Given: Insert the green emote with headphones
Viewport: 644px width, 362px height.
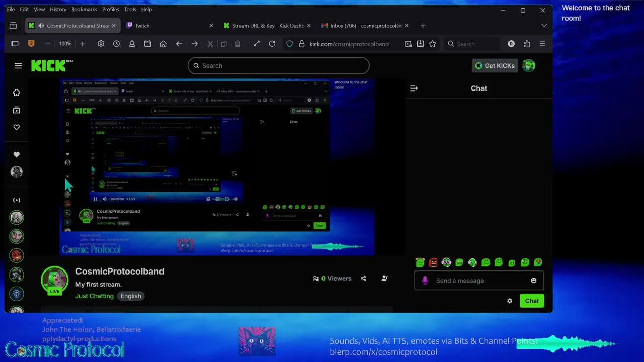Looking at the screenshot, I should 472,262.
